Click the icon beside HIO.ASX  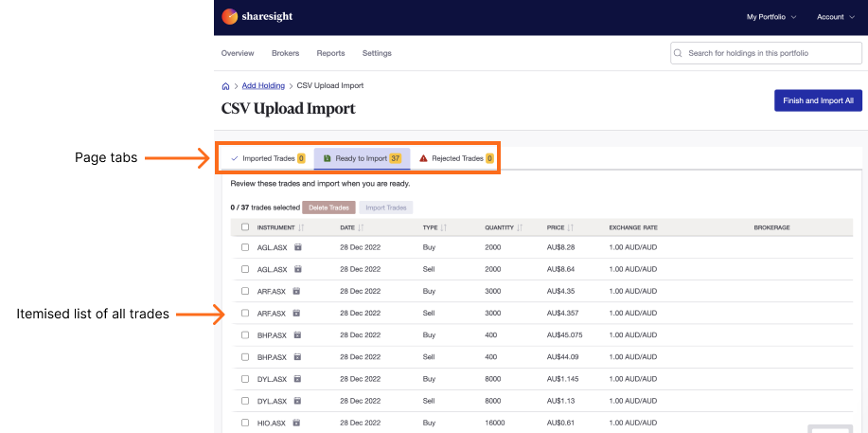(x=296, y=423)
